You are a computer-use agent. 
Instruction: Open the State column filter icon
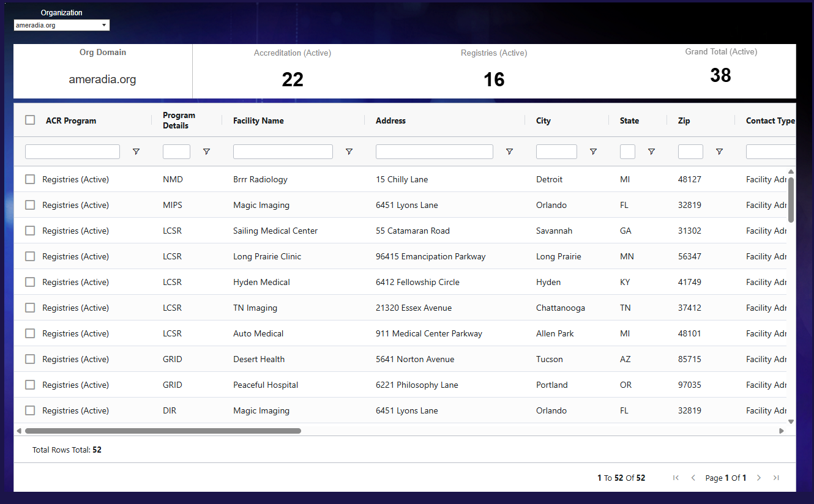tap(651, 152)
